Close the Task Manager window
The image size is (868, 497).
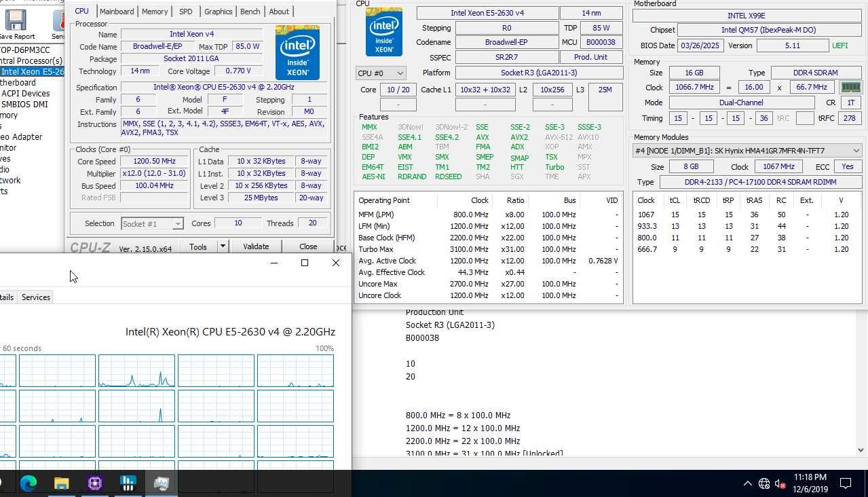click(x=335, y=263)
